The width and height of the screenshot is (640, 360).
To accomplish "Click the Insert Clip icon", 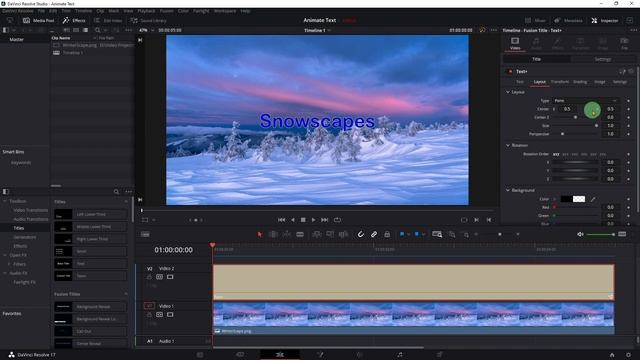I will [x=317, y=234].
